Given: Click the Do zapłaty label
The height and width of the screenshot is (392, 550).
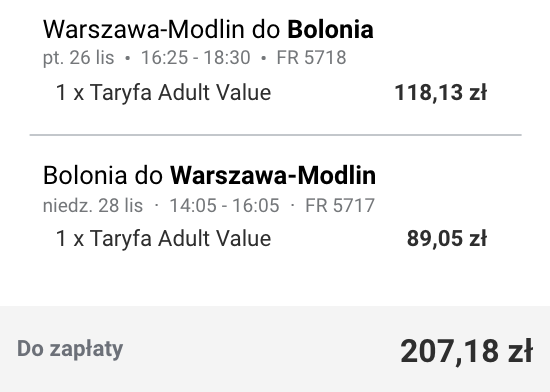Looking at the screenshot, I should pos(70,349).
